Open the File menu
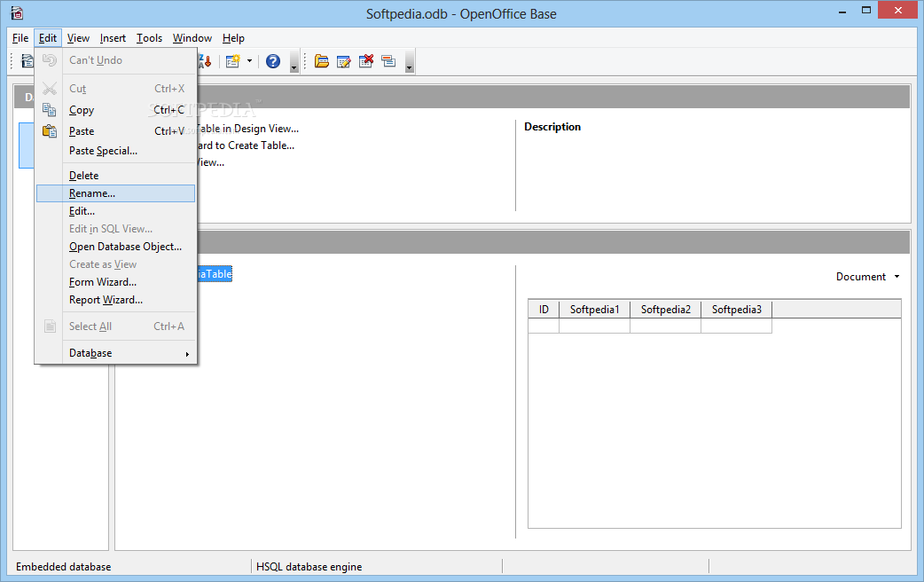 click(x=20, y=38)
